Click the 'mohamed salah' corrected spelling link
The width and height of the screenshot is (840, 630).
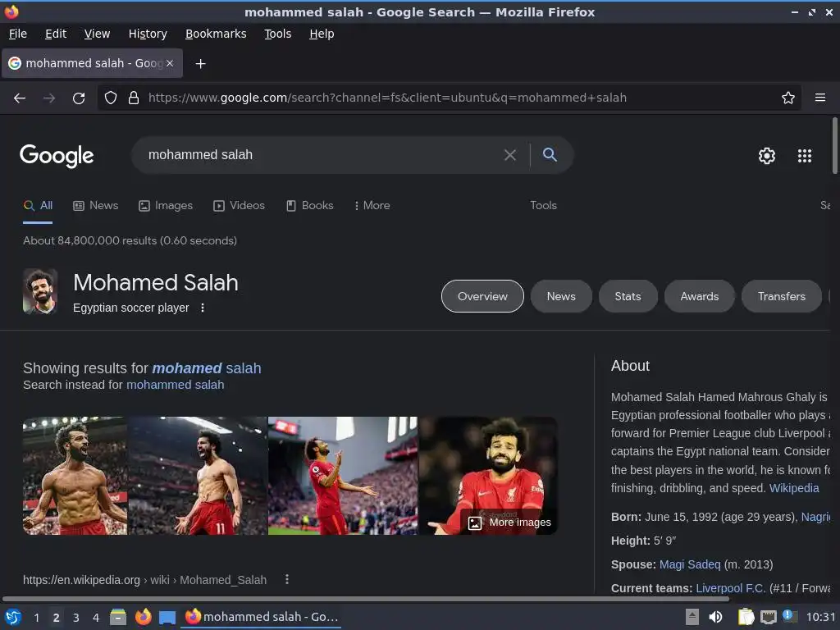(207, 368)
